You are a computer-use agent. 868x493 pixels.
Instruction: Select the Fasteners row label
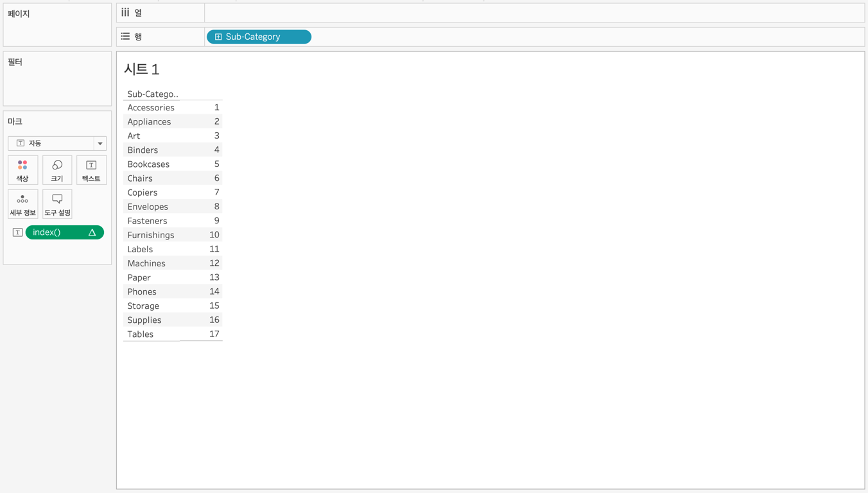147,221
